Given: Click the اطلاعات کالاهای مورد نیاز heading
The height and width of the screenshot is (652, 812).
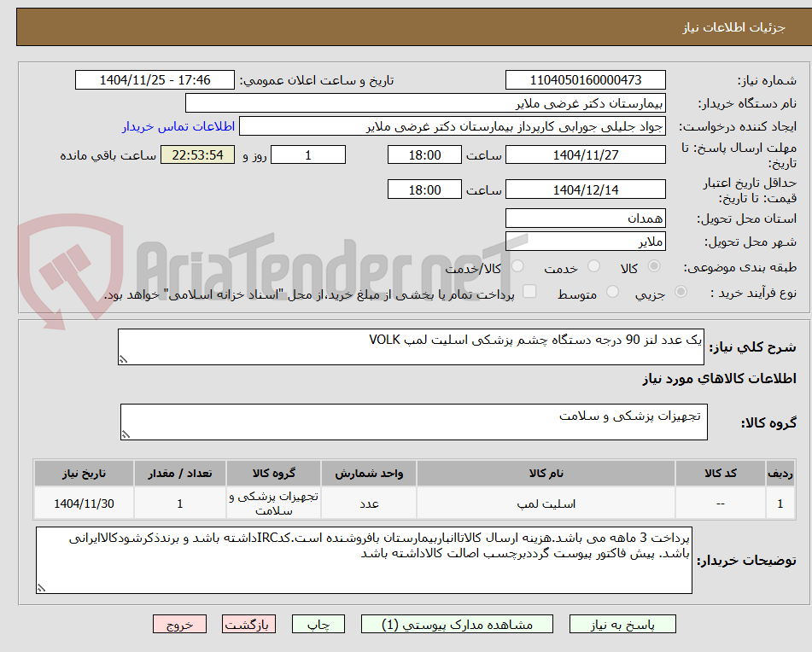Looking at the screenshot, I should [x=719, y=379].
